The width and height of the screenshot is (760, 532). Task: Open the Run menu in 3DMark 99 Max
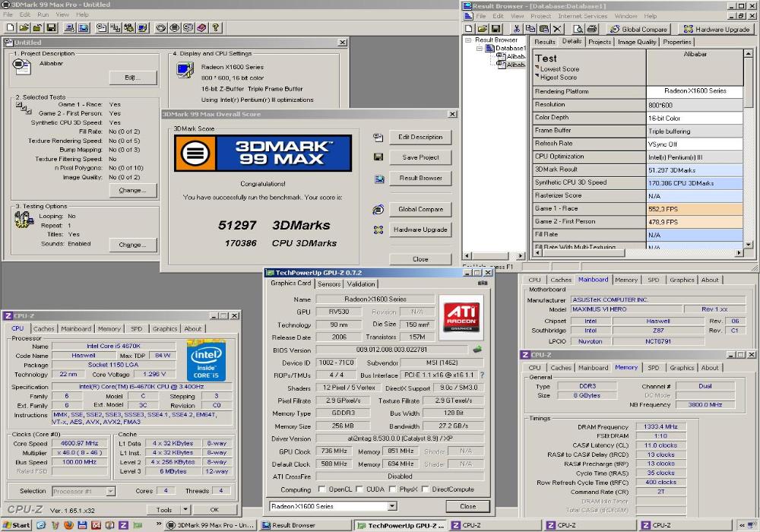pyautogui.click(x=43, y=14)
